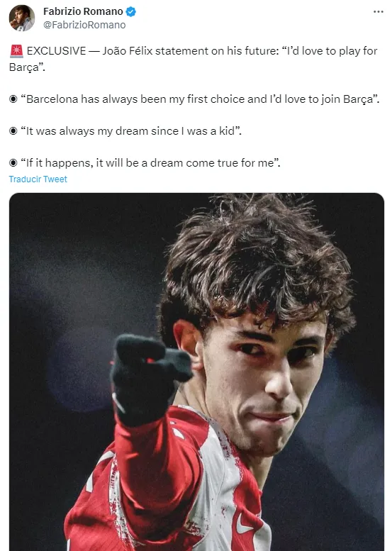This screenshot has height=551, width=392.
Task: Open the Fabrizio Romano display name link
Action: point(83,11)
